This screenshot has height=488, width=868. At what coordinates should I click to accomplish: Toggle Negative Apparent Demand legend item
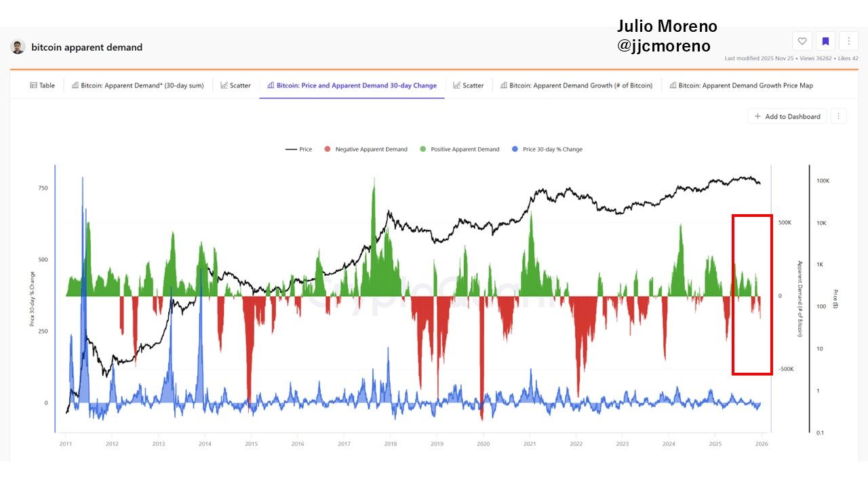pos(366,149)
